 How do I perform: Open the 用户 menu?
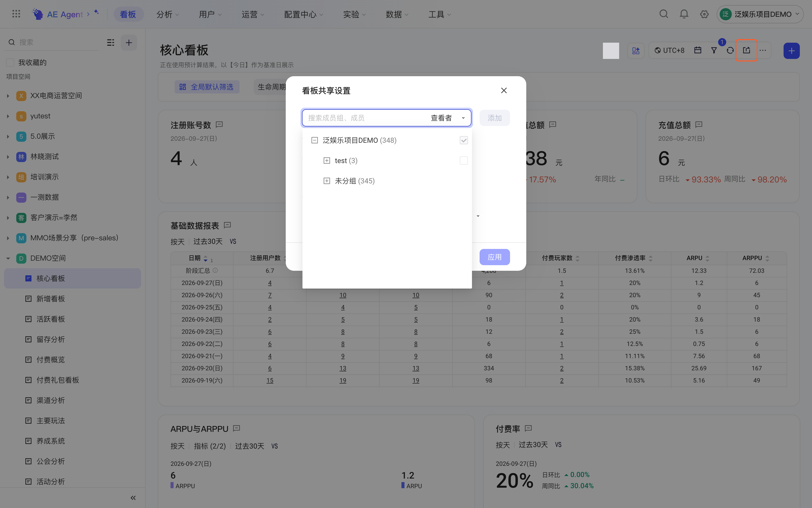[210, 14]
